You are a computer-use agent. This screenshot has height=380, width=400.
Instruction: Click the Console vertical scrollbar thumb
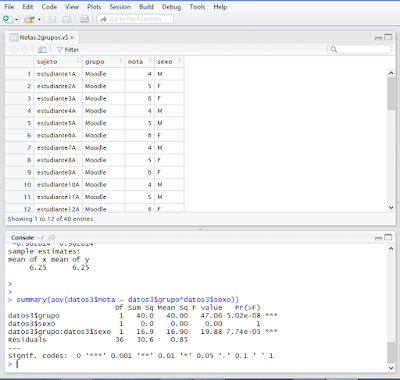[391, 352]
